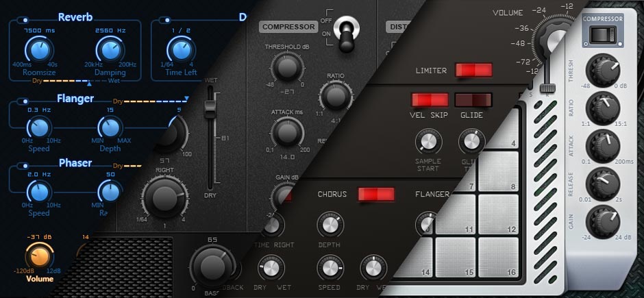The height and width of the screenshot is (298, 644).
Task: Click the orange Volume knob
Action: pos(40,256)
